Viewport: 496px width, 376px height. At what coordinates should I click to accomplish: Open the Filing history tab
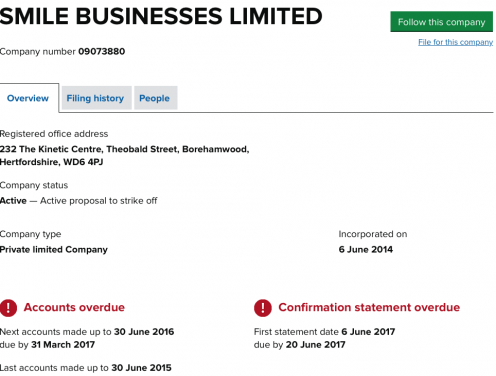coord(95,98)
